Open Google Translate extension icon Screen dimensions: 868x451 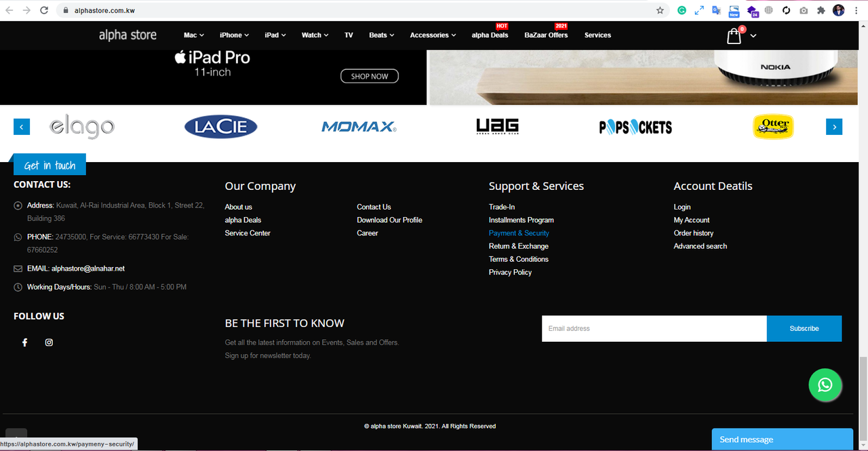[x=716, y=10]
